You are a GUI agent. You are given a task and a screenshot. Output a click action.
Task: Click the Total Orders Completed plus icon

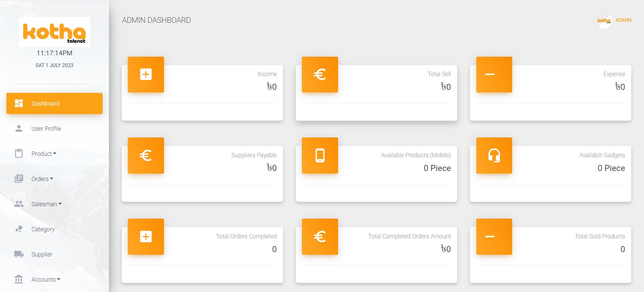tap(146, 237)
